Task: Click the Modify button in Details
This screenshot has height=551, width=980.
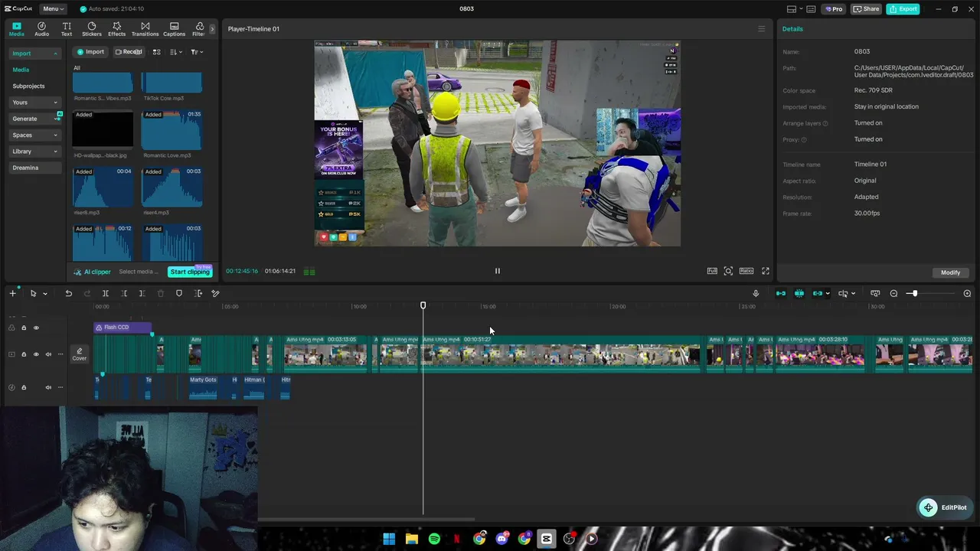Action: (950, 272)
